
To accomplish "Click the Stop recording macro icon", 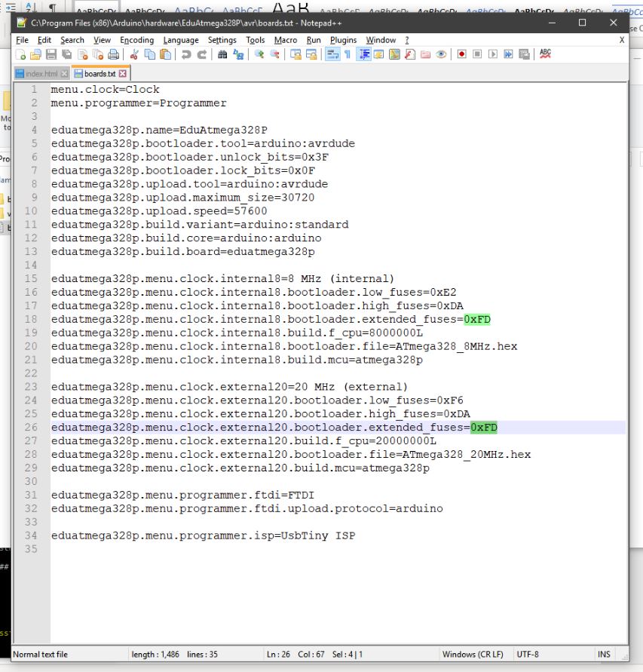I will [477, 54].
